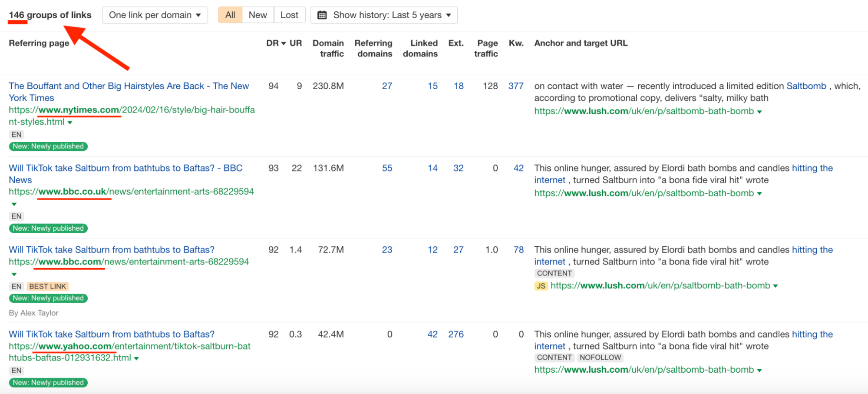Click the NOFOLLOW tag in the yahoo row
Viewport: 868px width, 394px height.
[x=600, y=358]
